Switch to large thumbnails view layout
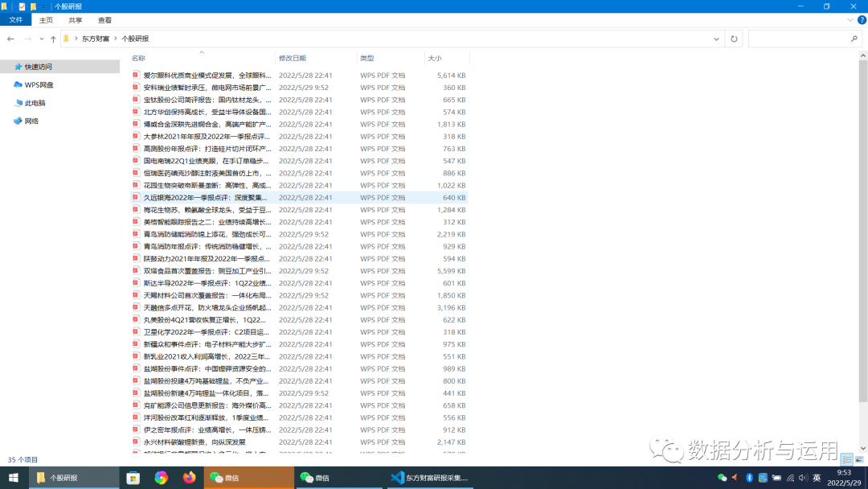Screen dimensions: 868x489 pos(859,460)
